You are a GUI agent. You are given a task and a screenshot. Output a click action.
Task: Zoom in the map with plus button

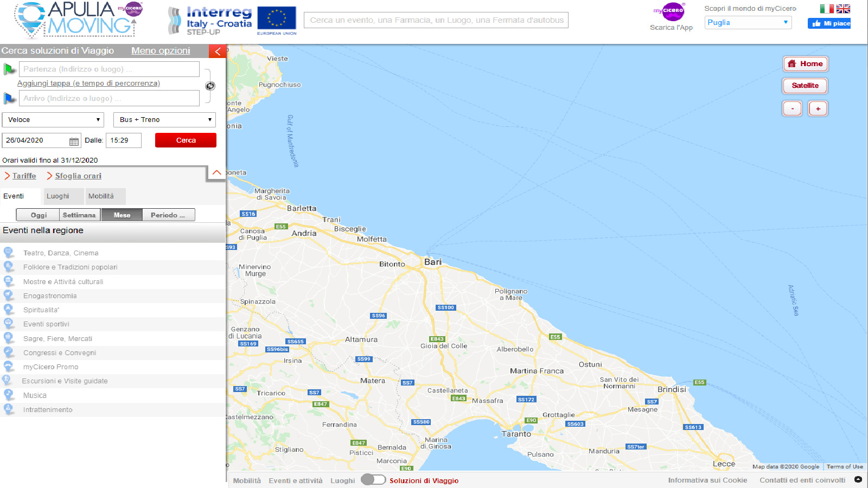(818, 108)
